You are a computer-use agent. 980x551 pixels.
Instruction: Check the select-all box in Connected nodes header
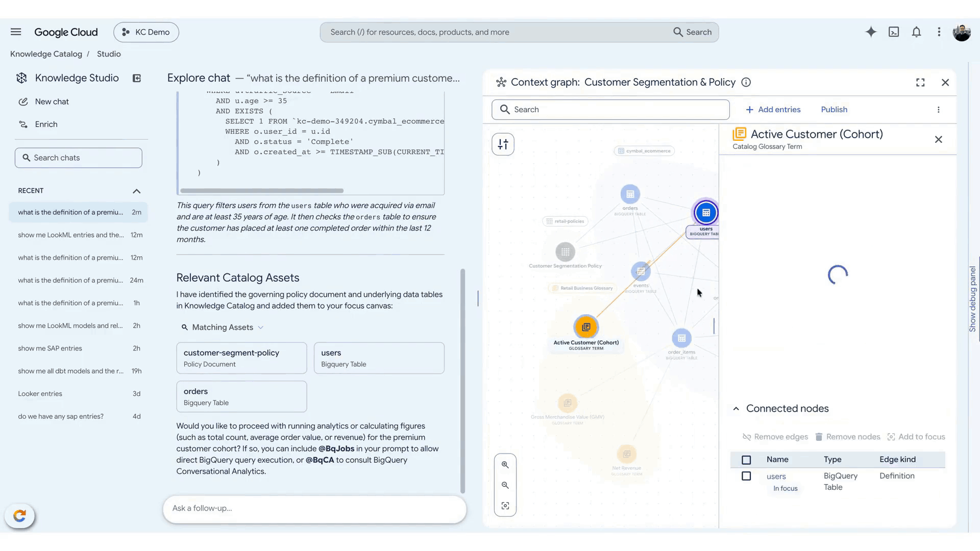pyautogui.click(x=746, y=460)
